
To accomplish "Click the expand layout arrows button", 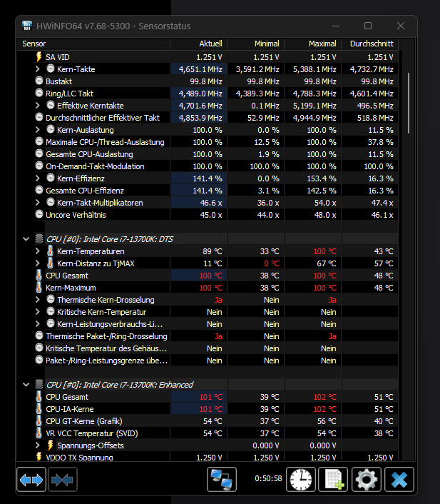I will tap(31, 480).
